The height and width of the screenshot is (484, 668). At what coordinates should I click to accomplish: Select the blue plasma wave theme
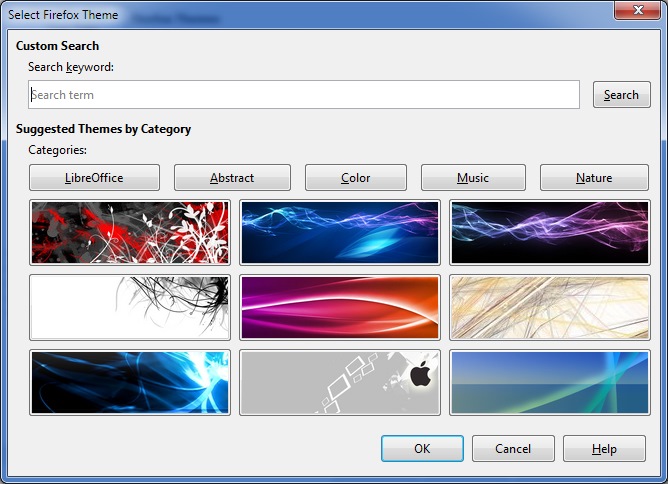[x=340, y=233]
